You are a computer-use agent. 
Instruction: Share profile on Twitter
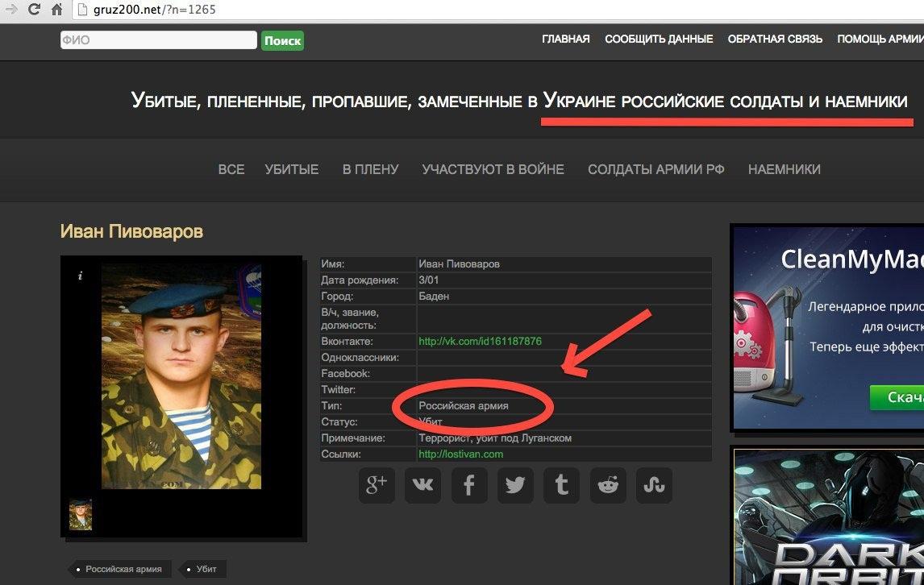515,485
